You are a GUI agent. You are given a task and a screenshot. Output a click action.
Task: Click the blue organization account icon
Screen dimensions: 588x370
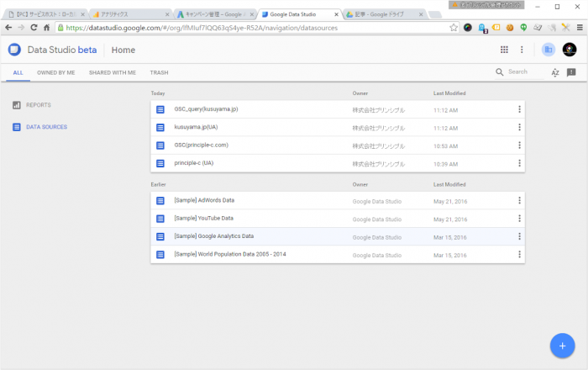click(549, 50)
